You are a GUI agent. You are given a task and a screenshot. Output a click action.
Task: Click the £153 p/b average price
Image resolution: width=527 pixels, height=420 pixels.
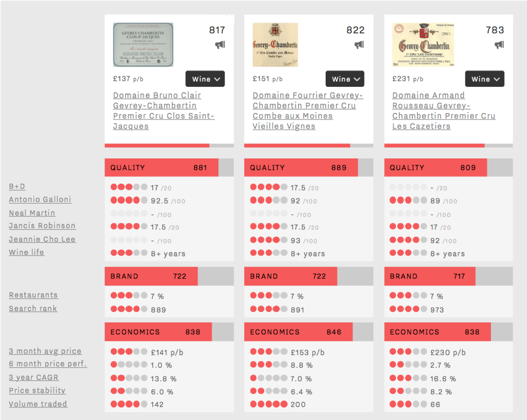pyautogui.click(x=308, y=352)
